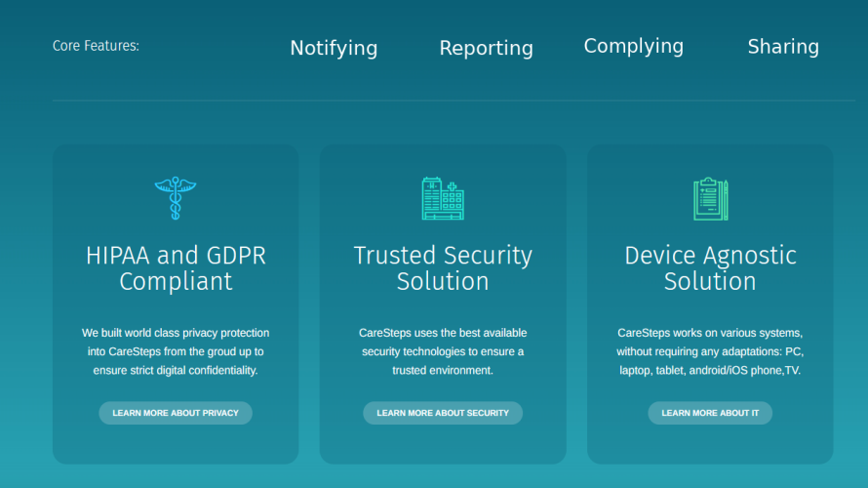Click Learn More About Security button
The image size is (868, 488).
tap(443, 413)
